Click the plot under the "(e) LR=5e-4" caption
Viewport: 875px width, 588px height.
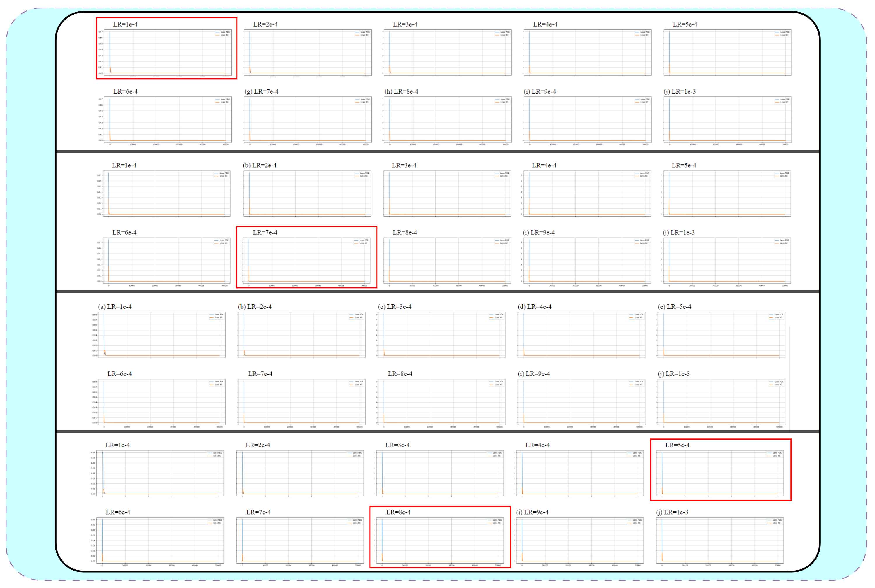(721, 335)
